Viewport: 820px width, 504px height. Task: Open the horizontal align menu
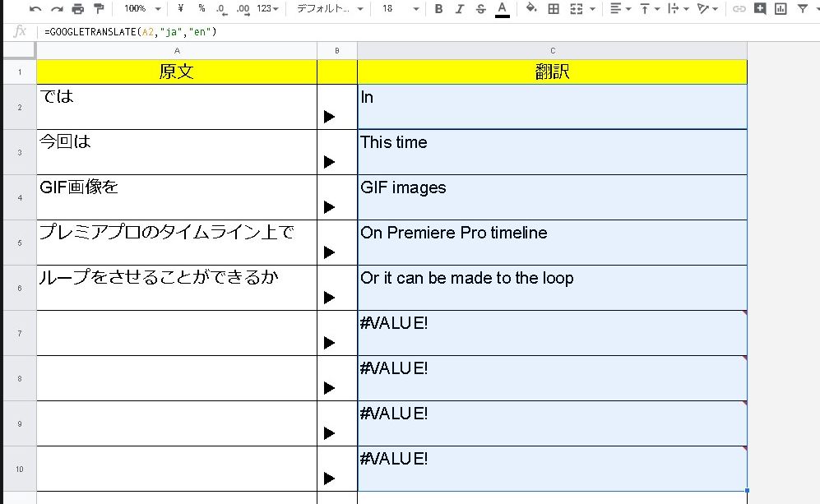[618, 8]
